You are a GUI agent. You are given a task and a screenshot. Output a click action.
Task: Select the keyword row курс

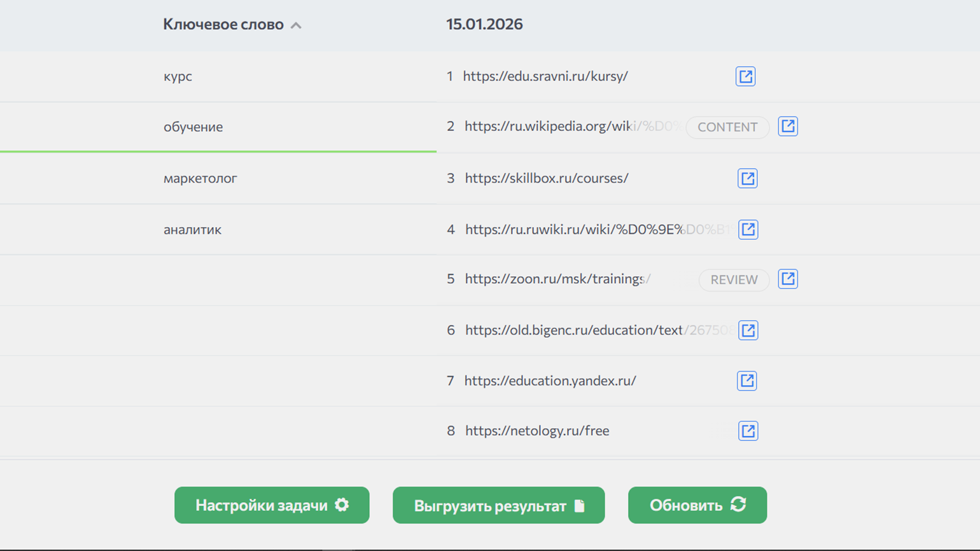pos(178,76)
